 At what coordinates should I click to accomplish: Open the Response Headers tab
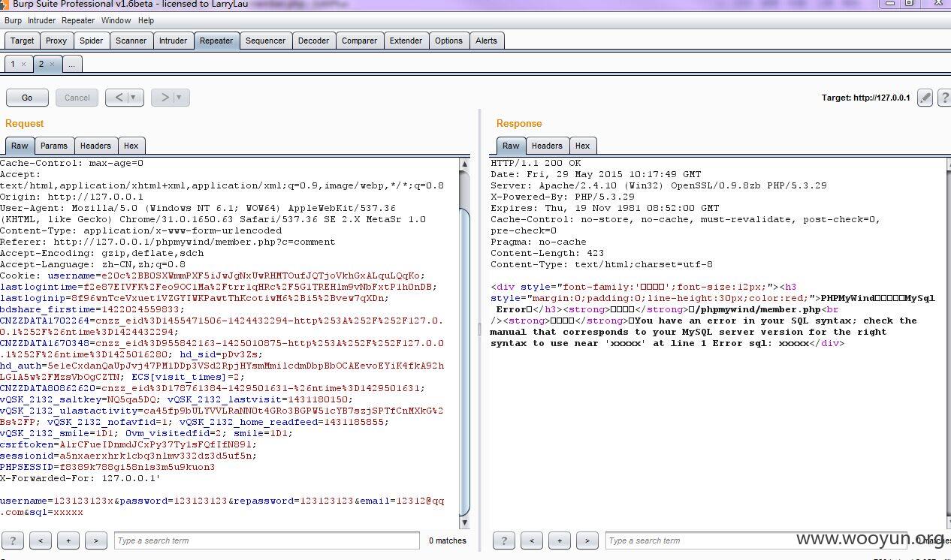click(547, 146)
